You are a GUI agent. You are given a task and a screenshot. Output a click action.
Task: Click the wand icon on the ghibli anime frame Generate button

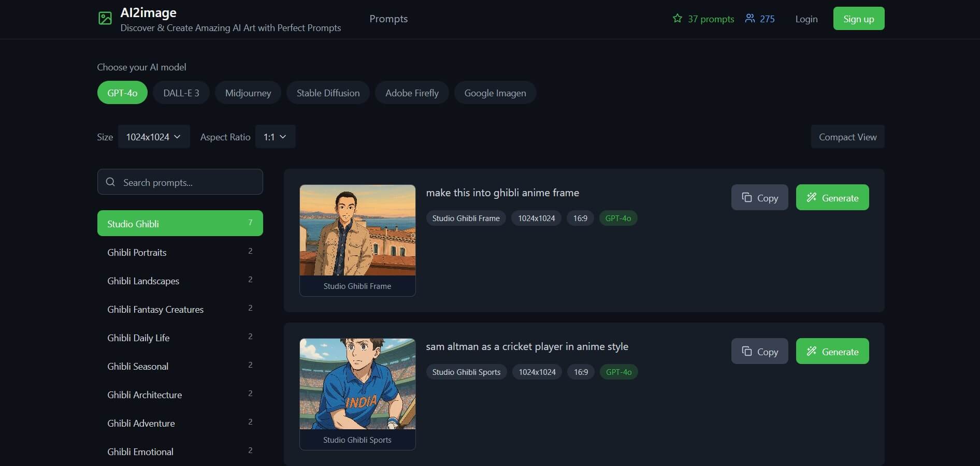811,197
